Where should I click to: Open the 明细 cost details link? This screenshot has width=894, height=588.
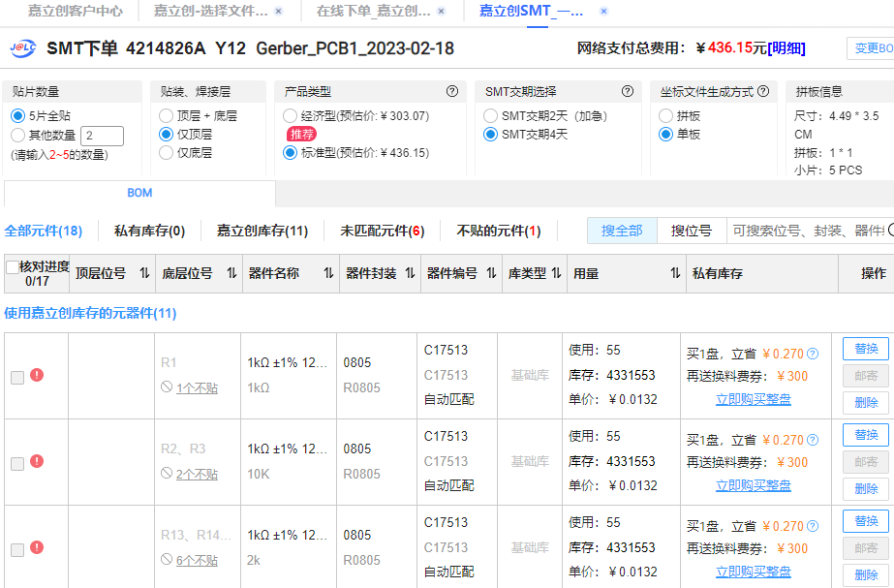[x=786, y=48]
